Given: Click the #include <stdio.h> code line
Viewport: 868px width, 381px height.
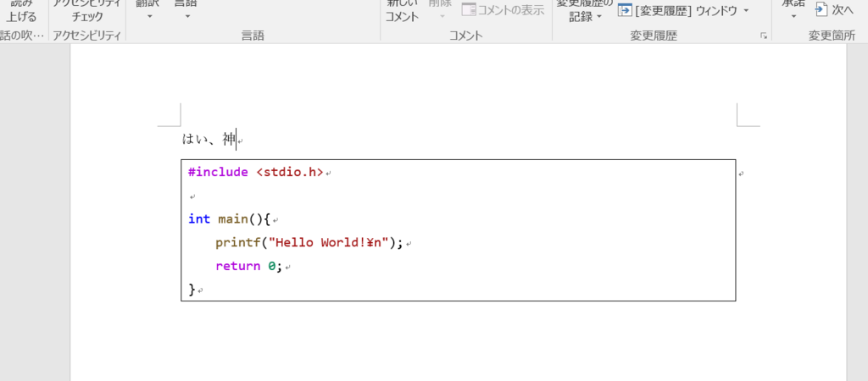Looking at the screenshot, I should 255,172.
